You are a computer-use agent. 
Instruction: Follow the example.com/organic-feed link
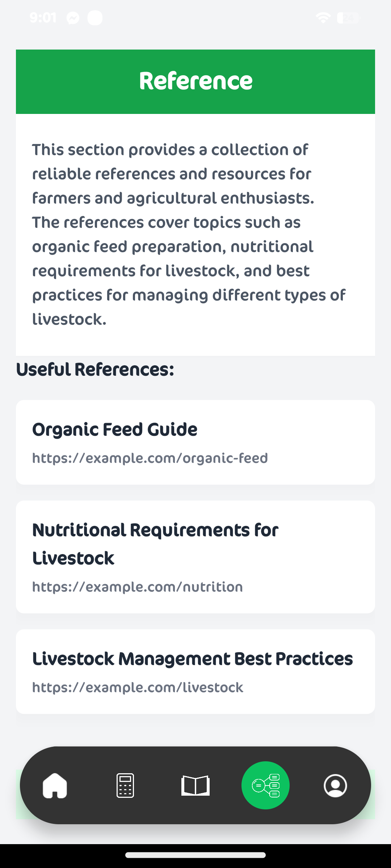150,458
